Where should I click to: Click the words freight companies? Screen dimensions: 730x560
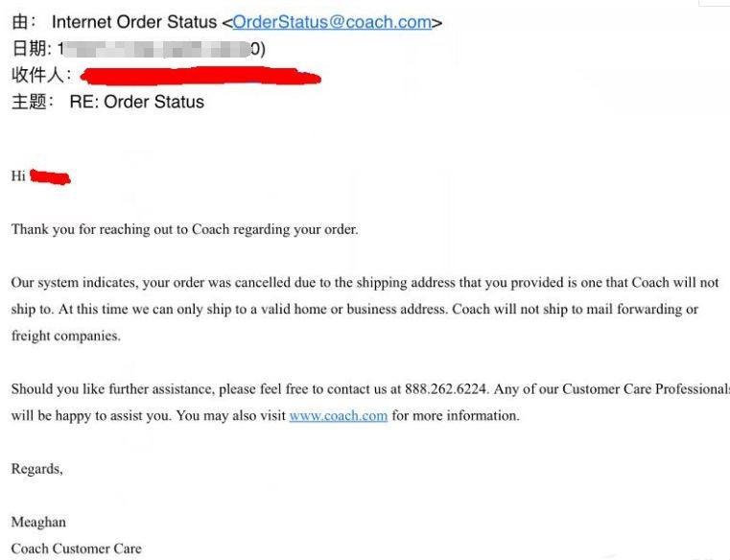click(65, 336)
